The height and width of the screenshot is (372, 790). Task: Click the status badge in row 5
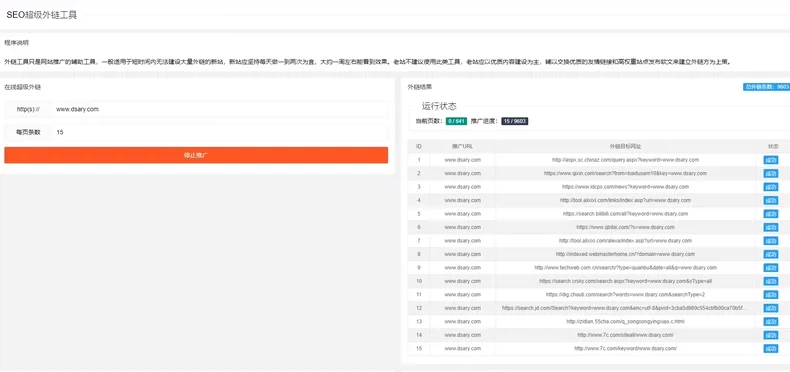771,214
